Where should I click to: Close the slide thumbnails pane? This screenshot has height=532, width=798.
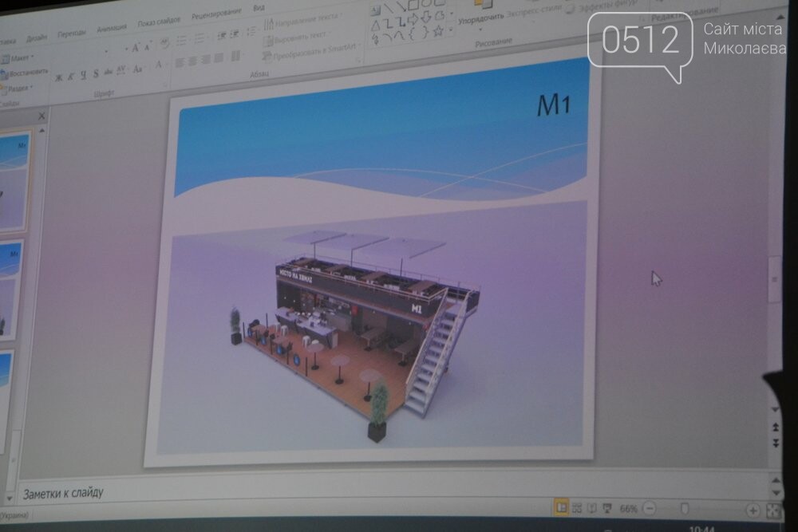[41, 116]
